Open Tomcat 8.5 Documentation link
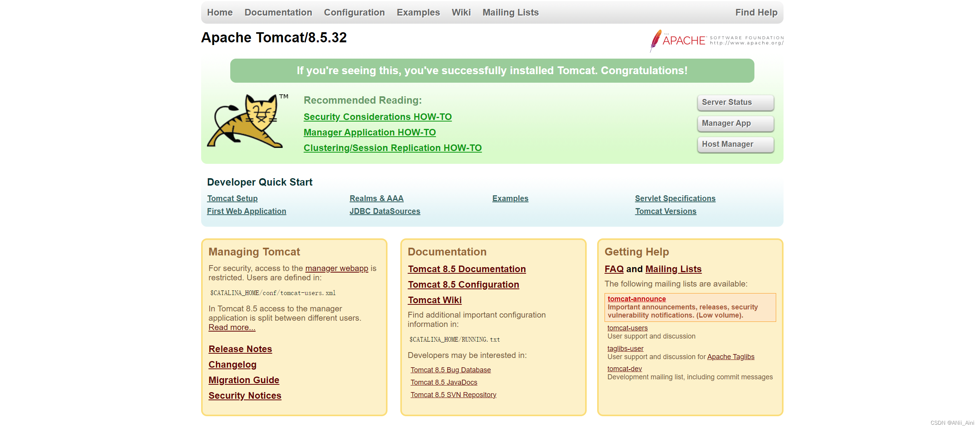Image resolution: width=980 pixels, height=429 pixels. (x=467, y=269)
